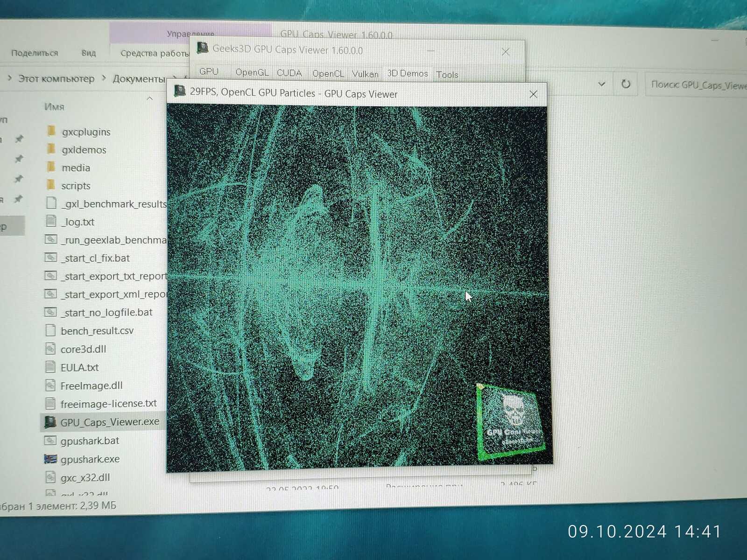Click the Explorer search field

tap(697, 84)
